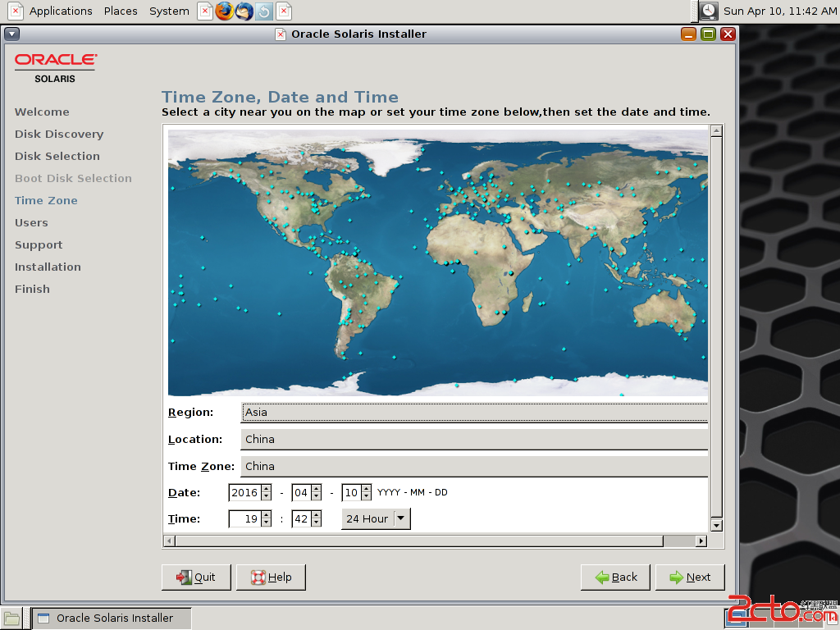The width and height of the screenshot is (840, 630).
Task: Click the world map to pick a city
Action: pos(438,262)
